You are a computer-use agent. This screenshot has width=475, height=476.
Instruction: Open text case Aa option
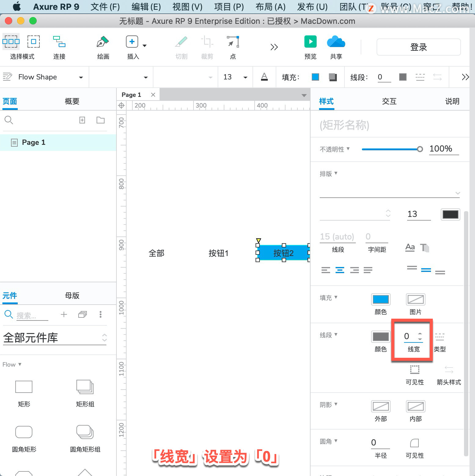(x=410, y=247)
